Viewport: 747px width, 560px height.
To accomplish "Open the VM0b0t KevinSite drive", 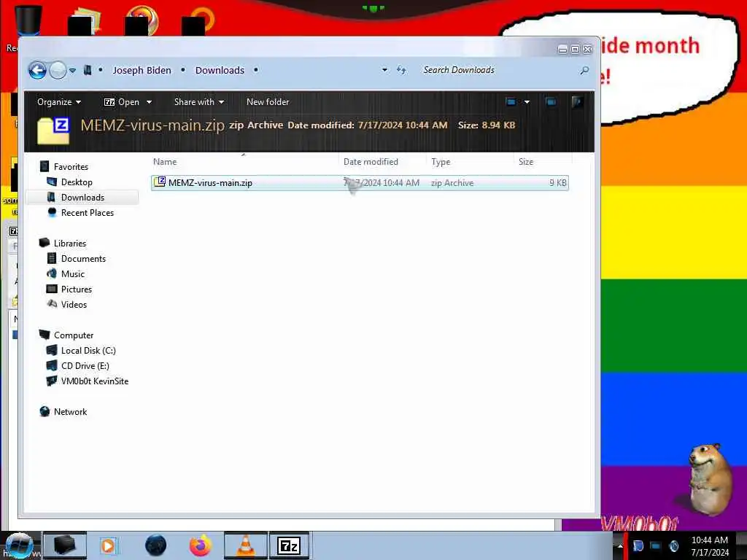I will coord(94,381).
